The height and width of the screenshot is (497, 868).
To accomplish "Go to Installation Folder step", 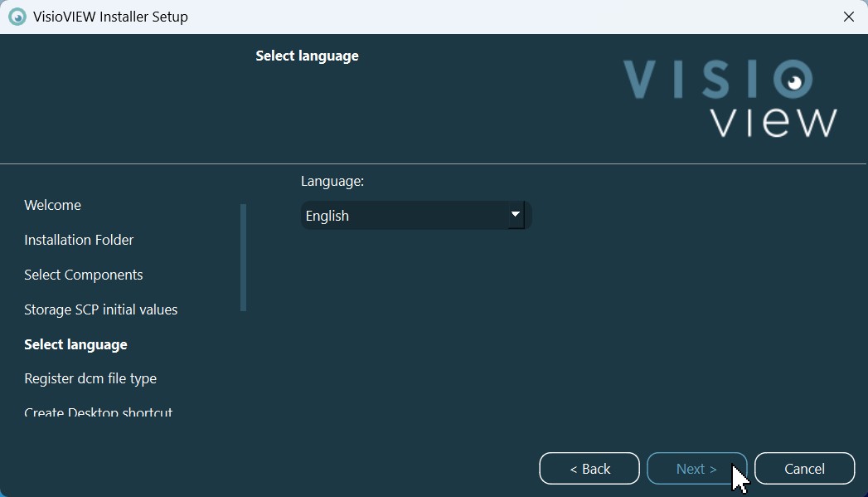I will pos(79,240).
